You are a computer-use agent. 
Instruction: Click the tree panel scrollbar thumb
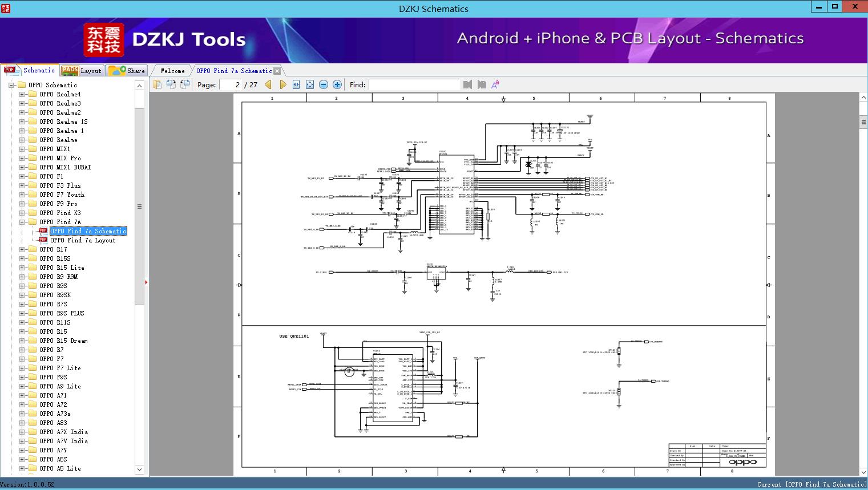139,206
